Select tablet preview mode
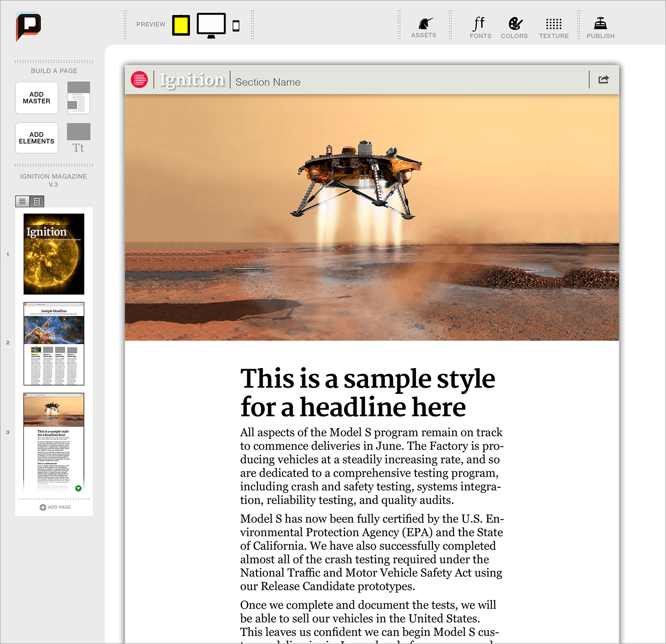Image resolution: width=666 pixels, height=644 pixels. pos(181,25)
